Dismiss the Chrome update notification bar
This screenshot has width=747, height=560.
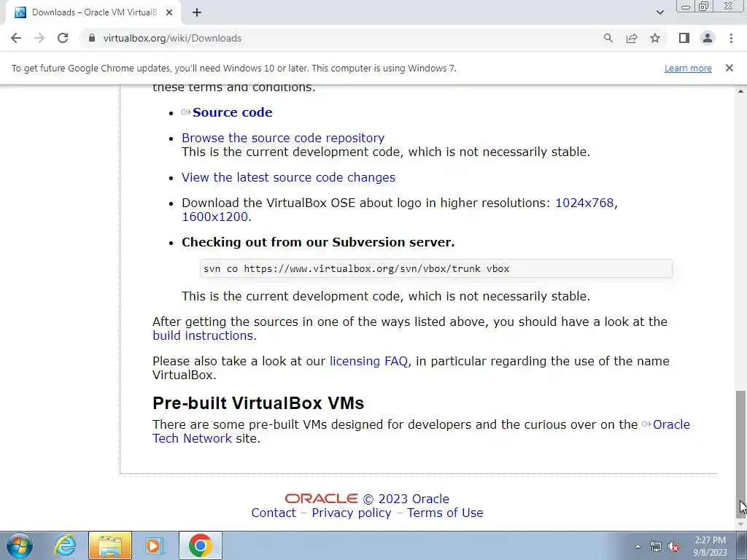click(729, 68)
